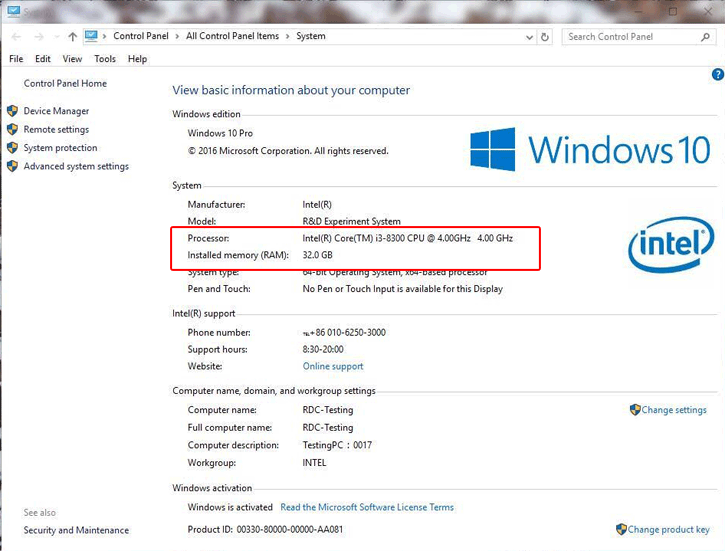Click the Back navigation arrow

click(x=16, y=37)
